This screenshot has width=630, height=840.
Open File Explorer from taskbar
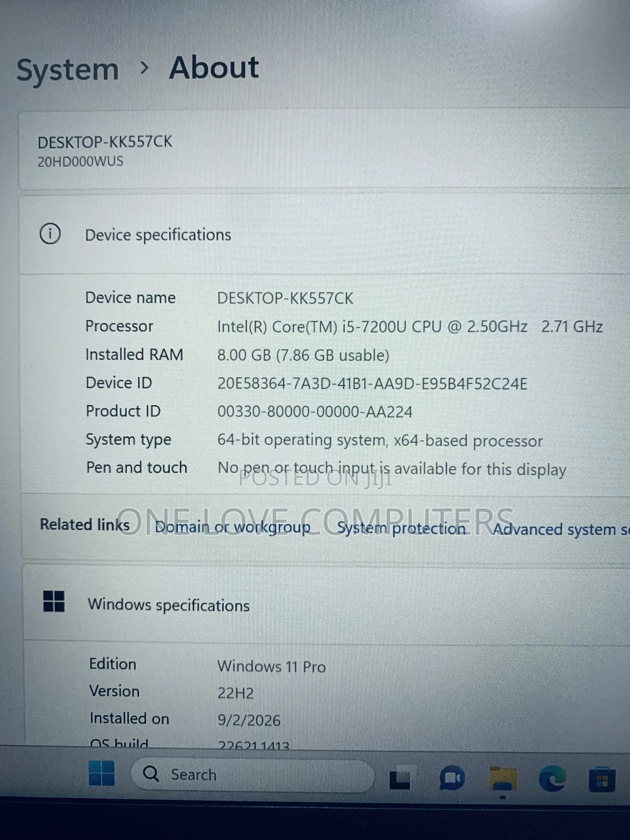tap(502, 778)
